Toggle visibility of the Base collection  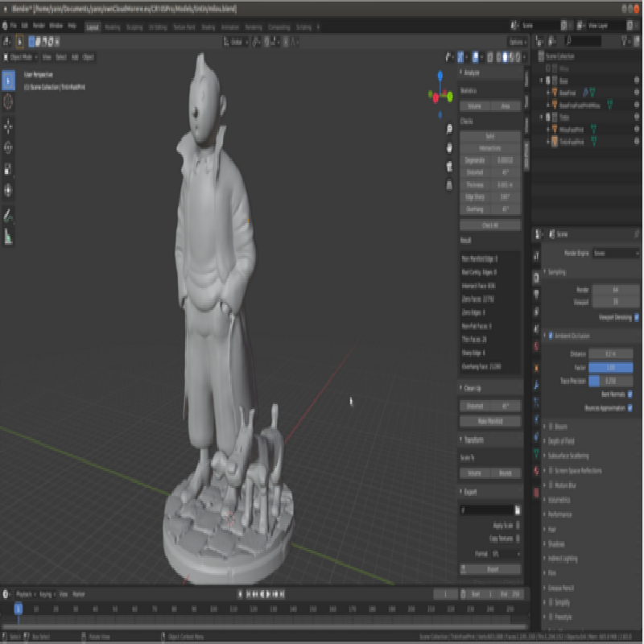(636, 80)
